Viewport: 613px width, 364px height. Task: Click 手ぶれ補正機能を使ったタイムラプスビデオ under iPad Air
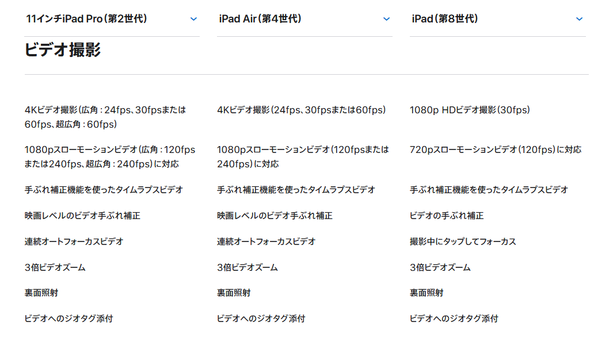click(x=296, y=189)
